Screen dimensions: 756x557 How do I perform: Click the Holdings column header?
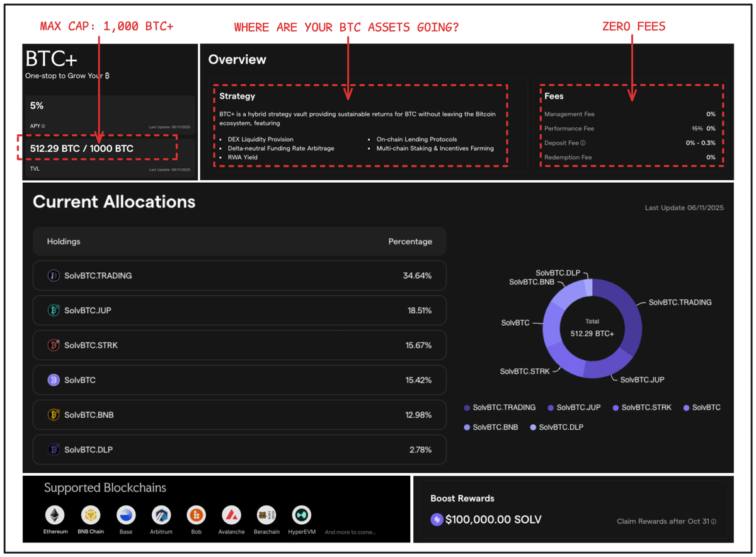[x=64, y=241]
